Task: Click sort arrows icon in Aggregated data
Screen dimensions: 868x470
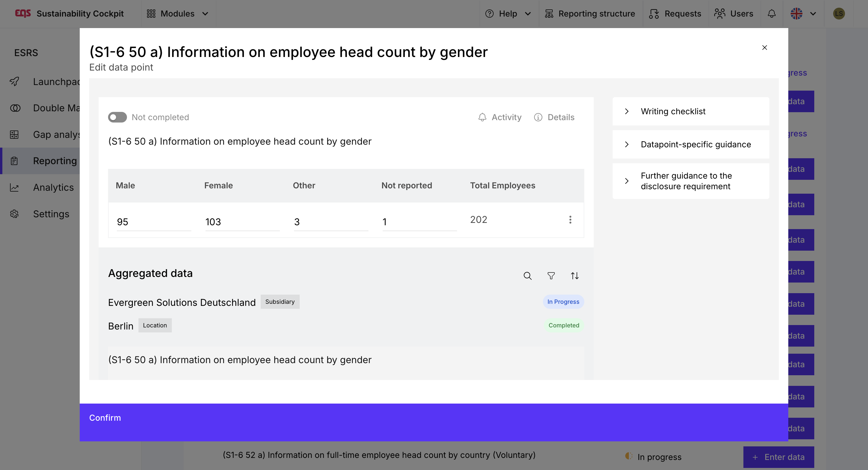Action: pyautogui.click(x=575, y=276)
